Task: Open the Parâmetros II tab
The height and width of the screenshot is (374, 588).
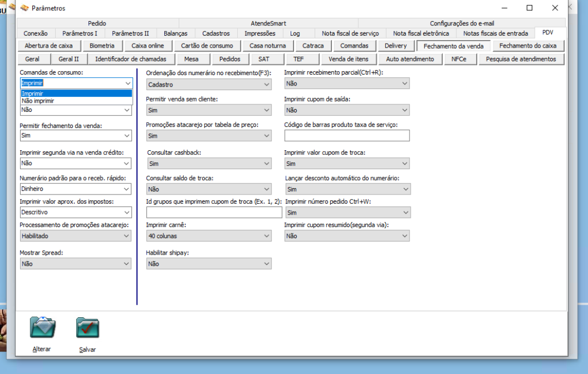Action: [x=130, y=33]
